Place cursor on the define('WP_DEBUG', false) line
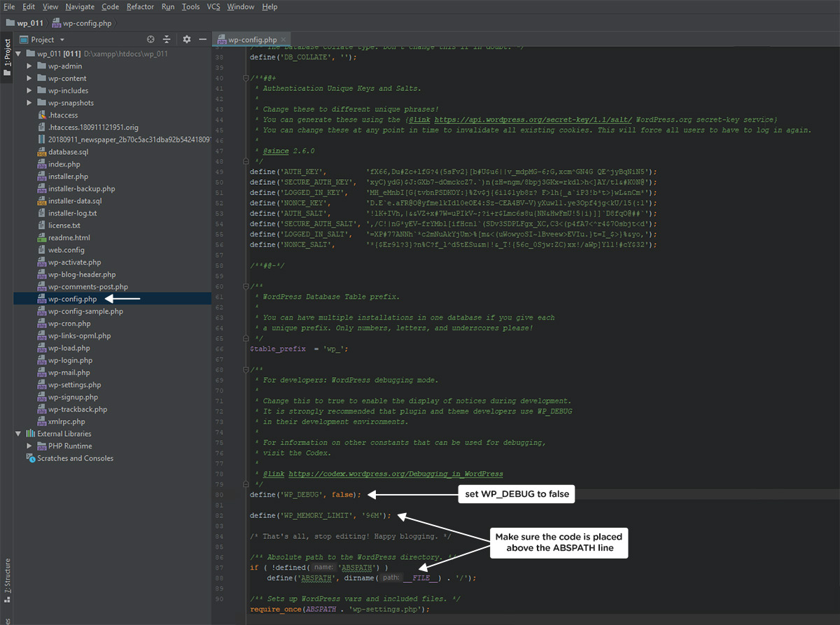840x625 pixels. click(x=305, y=495)
